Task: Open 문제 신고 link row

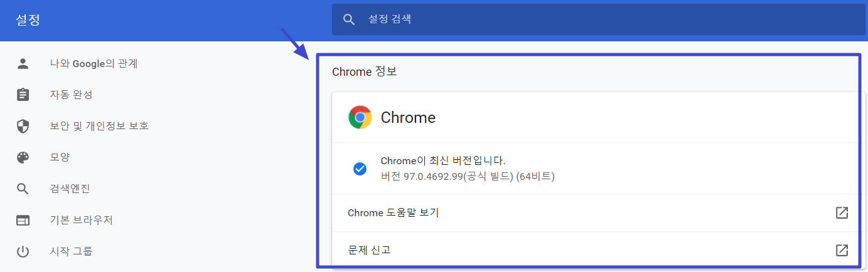Action: coord(598,250)
